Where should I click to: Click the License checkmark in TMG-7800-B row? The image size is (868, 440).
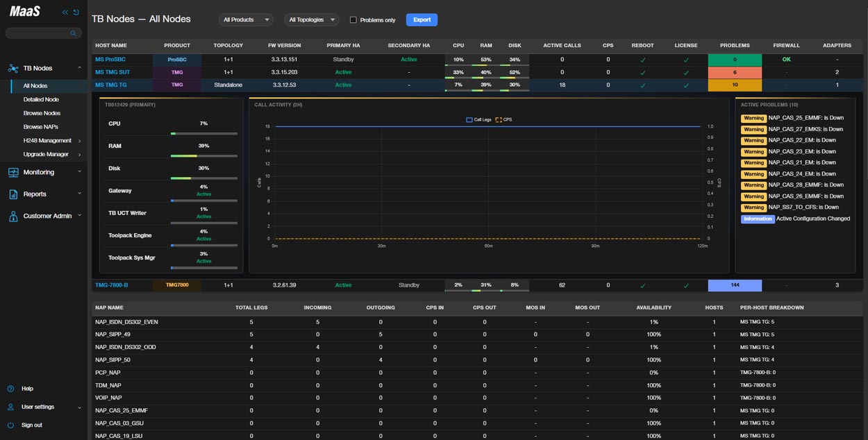coord(686,285)
